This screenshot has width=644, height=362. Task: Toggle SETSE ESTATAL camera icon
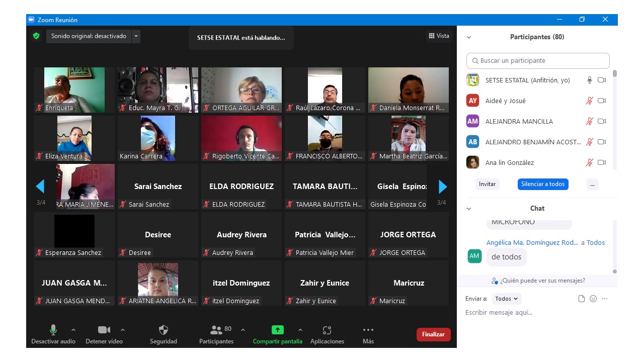click(x=602, y=80)
